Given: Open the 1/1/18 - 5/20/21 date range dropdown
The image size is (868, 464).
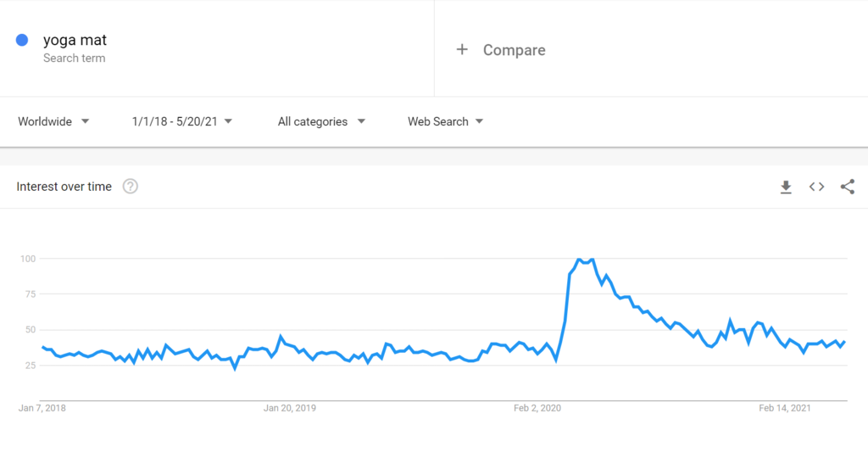Looking at the screenshot, I should click(182, 121).
